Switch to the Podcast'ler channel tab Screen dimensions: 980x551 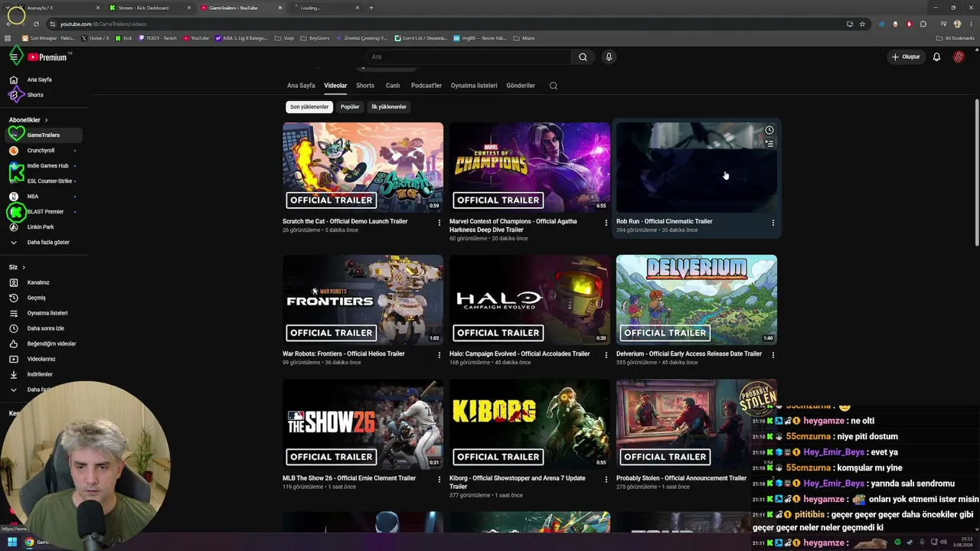(426, 86)
